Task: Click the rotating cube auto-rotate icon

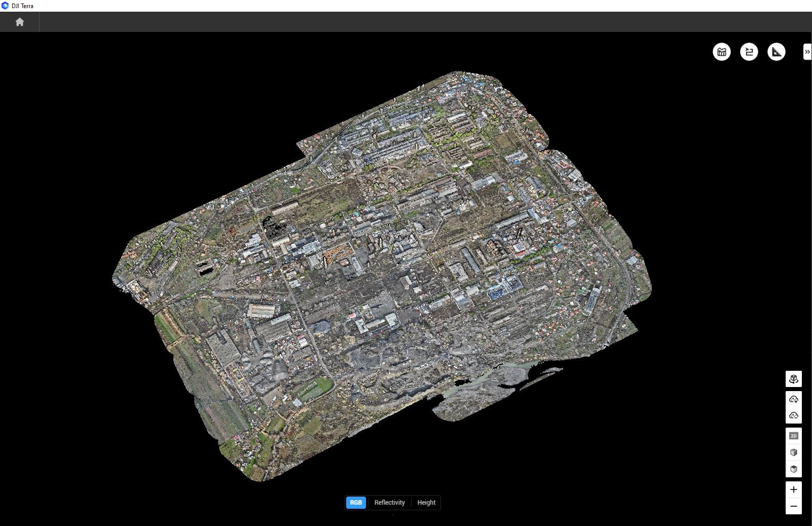Action: (x=794, y=379)
